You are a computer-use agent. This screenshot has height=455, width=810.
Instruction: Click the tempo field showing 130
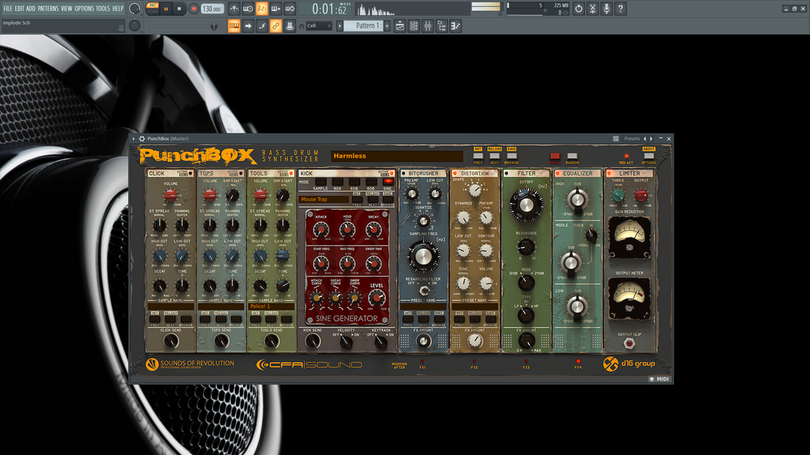click(212, 9)
